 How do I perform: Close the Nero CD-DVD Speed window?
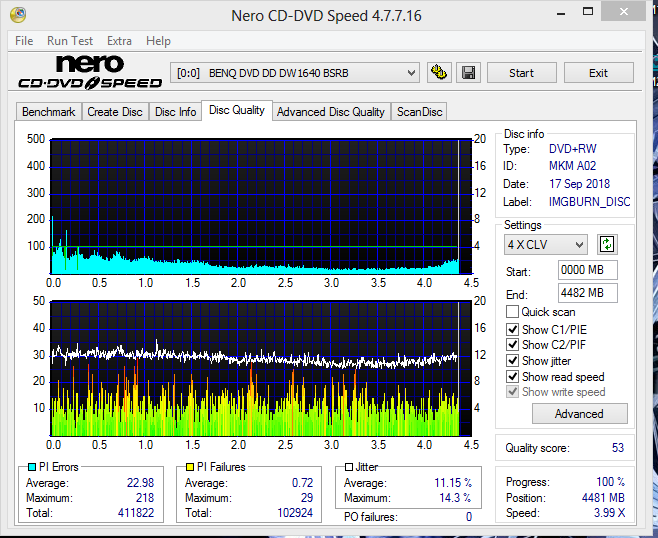(624, 11)
